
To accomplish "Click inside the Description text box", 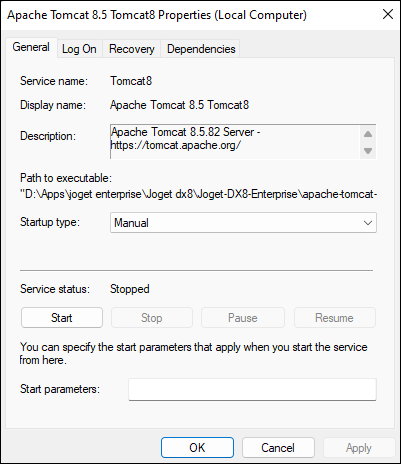I will coord(235,142).
